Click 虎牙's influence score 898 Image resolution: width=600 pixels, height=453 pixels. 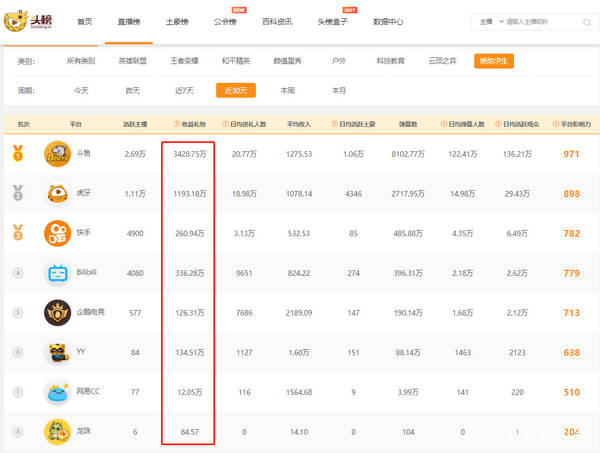coord(571,194)
